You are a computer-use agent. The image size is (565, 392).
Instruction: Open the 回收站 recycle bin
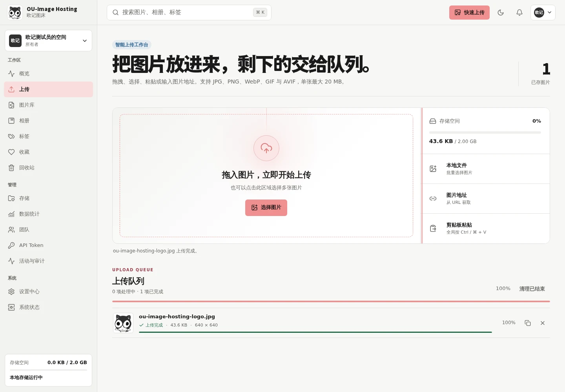click(x=48, y=168)
